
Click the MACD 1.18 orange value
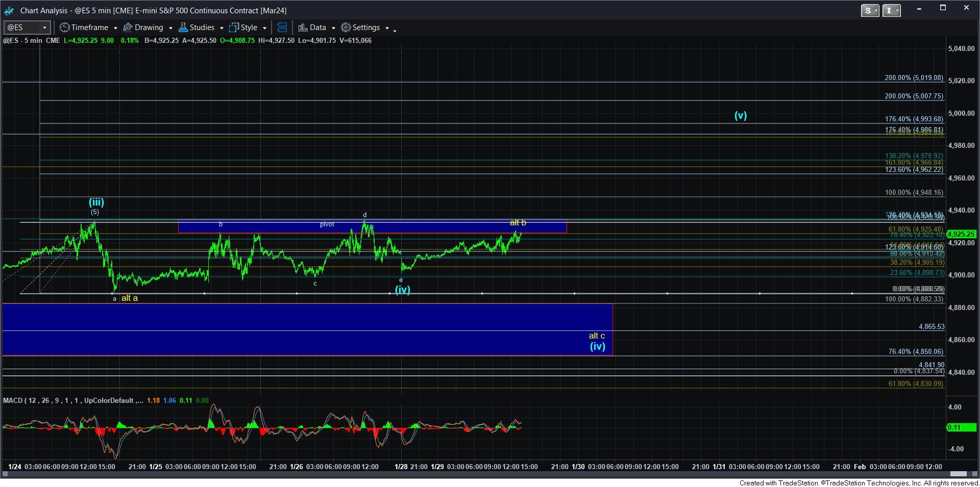coord(153,400)
